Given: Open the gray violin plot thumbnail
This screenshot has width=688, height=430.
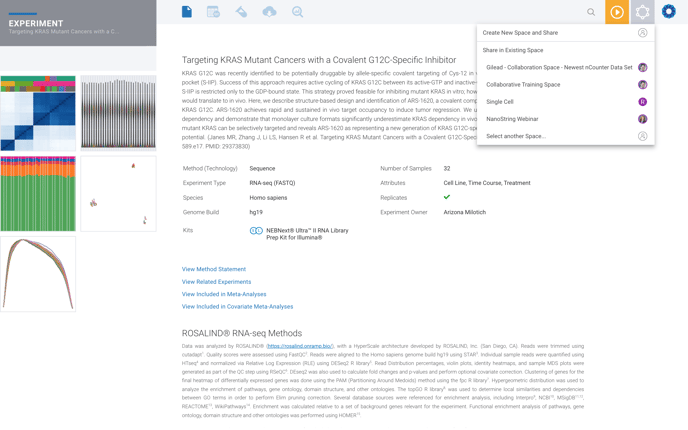Looking at the screenshot, I should pos(118,113).
